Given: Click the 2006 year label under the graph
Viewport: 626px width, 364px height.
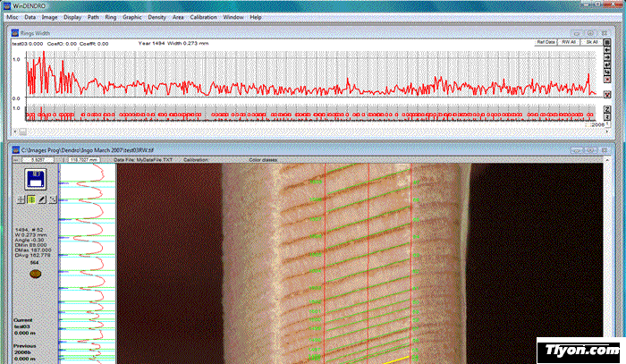Looking at the screenshot, I should [x=597, y=125].
